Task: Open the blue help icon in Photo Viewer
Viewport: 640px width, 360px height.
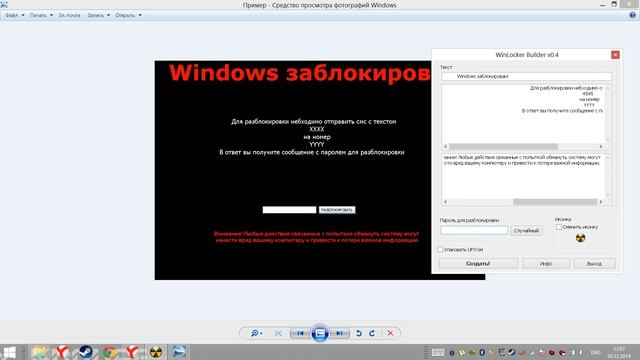Action: coord(632,15)
